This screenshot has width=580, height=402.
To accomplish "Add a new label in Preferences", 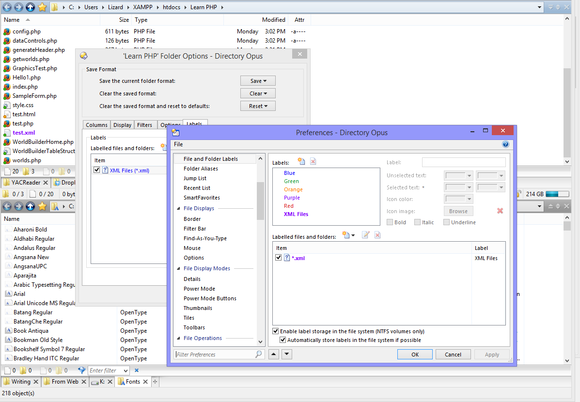I will (x=301, y=162).
